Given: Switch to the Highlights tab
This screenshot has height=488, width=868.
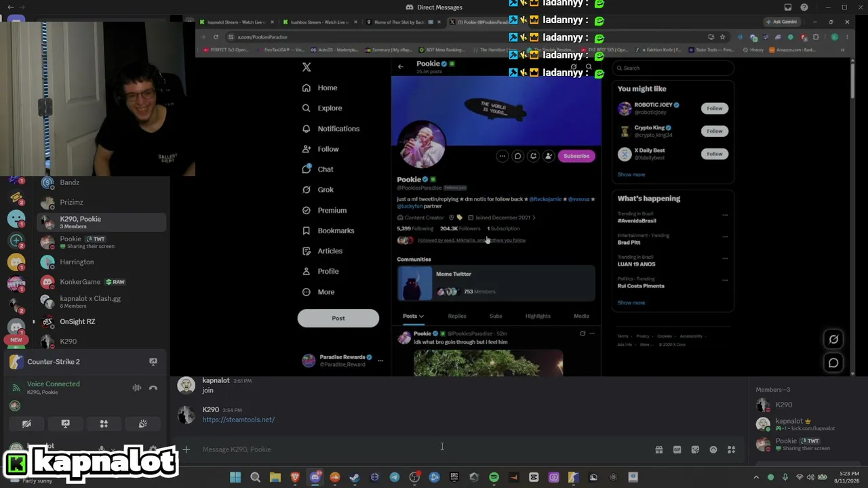Looking at the screenshot, I should pyautogui.click(x=538, y=316).
